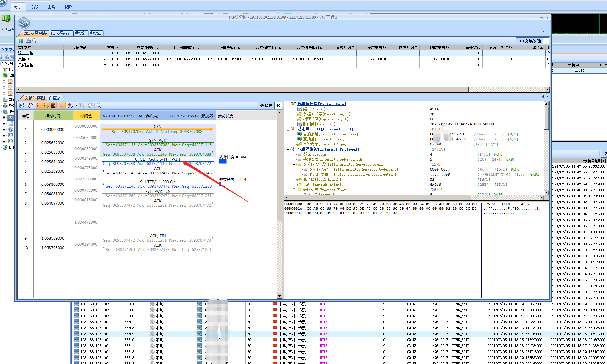This screenshot has height=364, width=607.
Task: Click the 时间差 column header
Action: click(86, 116)
